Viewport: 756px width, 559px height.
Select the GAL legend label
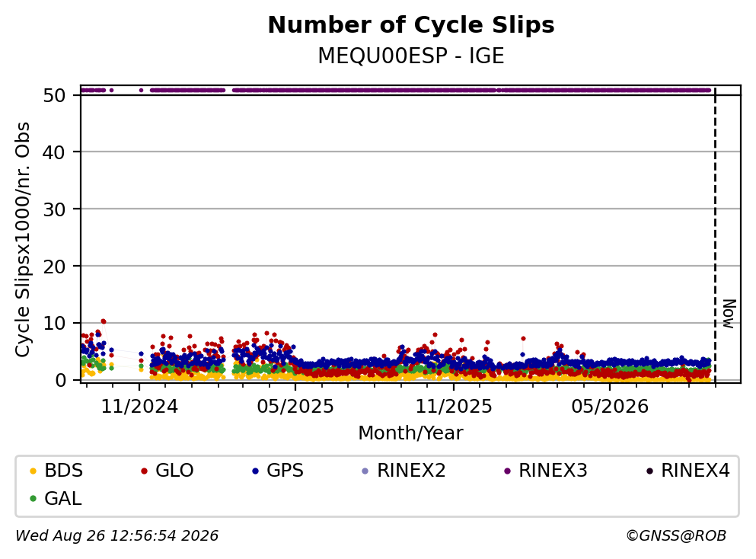pos(62,498)
